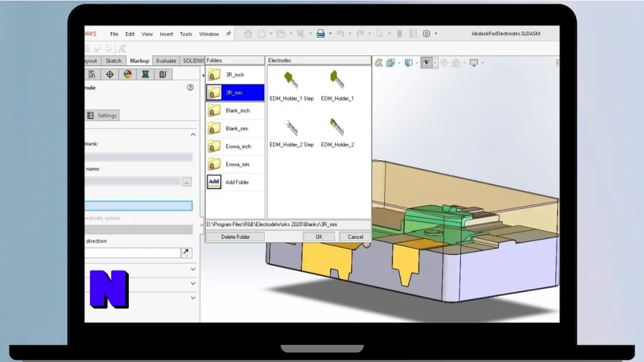The image size is (644, 362).
Task: Click the File Properties icon
Action: tap(413, 34)
